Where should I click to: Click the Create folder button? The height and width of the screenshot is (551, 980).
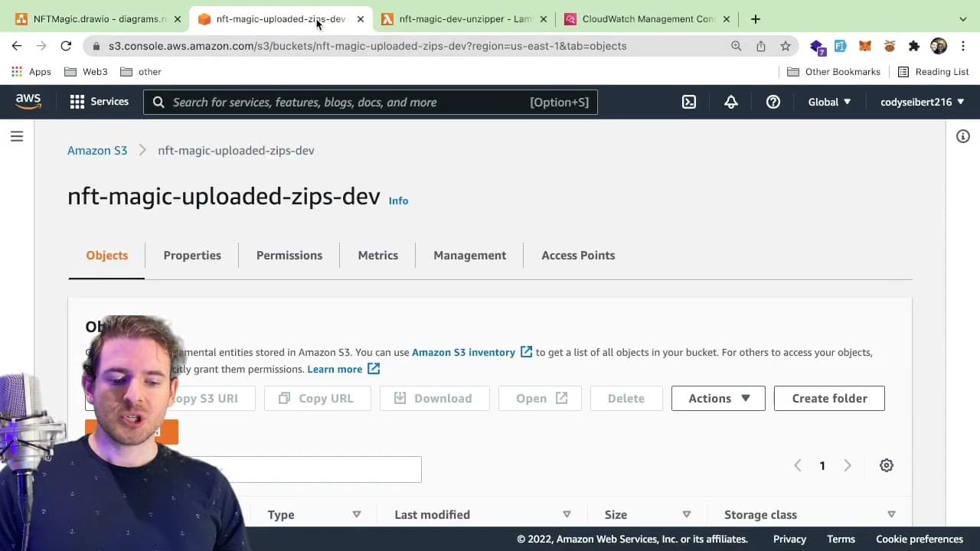829,398
